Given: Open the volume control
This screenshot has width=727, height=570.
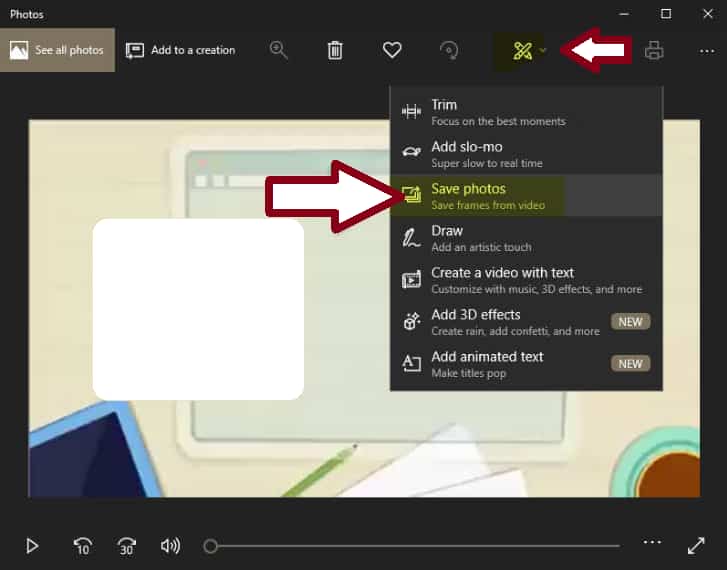Looking at the screenshot, I should pyautogui.click(x=170, y=546).
